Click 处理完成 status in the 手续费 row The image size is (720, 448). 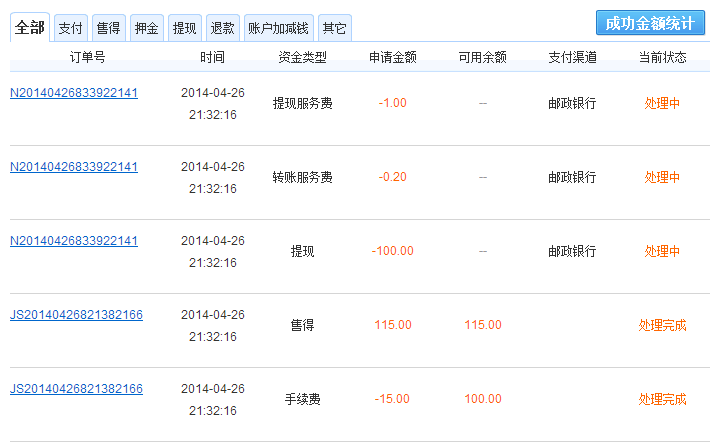click(x=662, y=399)
